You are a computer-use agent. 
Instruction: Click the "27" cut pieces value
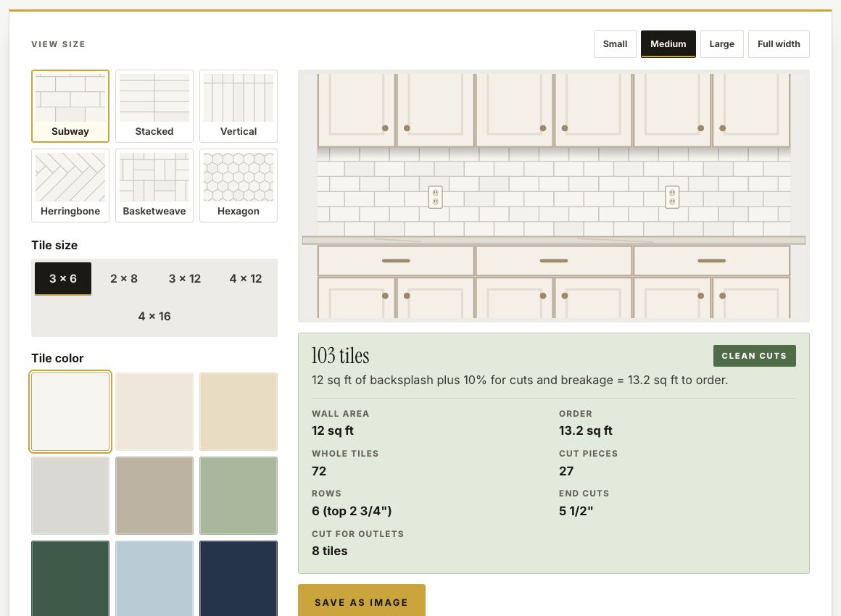pyautogui.click(x=566, y=471)
